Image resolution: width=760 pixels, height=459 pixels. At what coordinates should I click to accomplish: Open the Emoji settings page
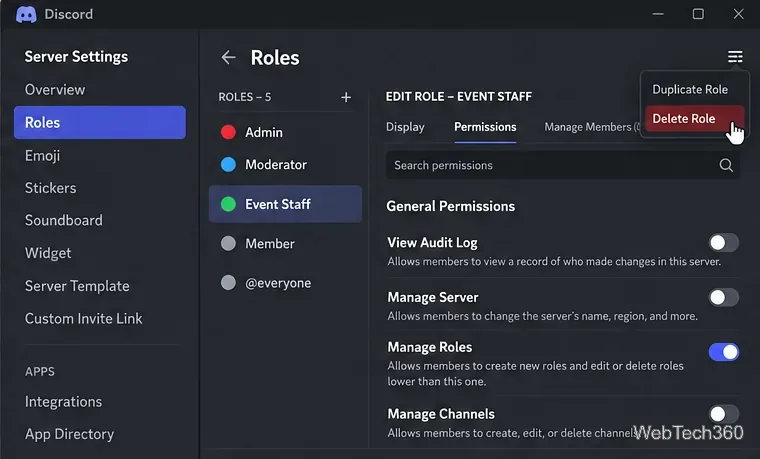point(43,156)
